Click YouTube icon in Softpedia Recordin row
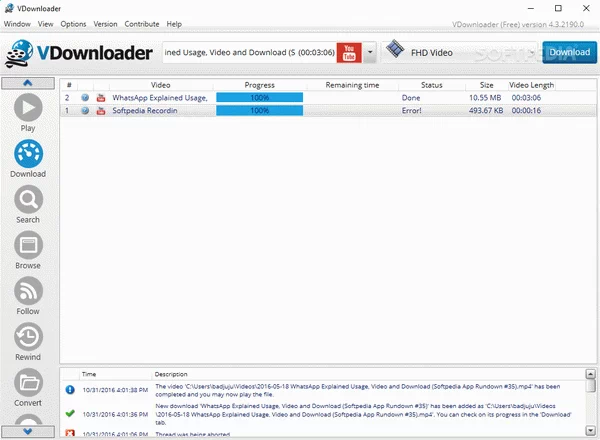 click(101, 111)
